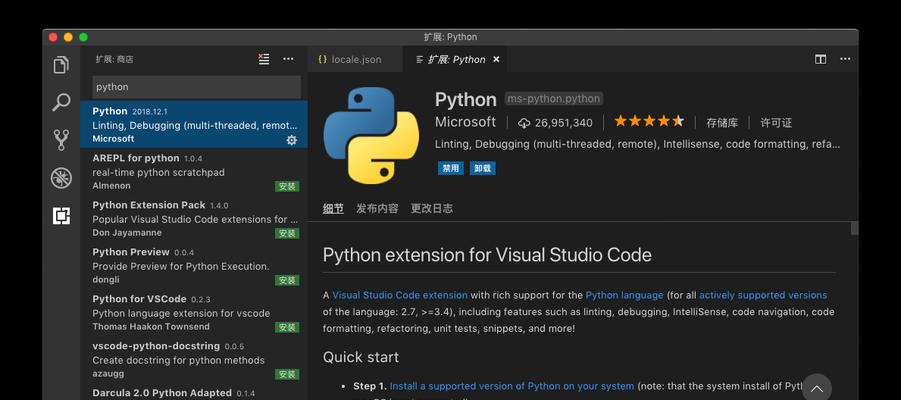Open the actively supported versions link

coord(763,295)
